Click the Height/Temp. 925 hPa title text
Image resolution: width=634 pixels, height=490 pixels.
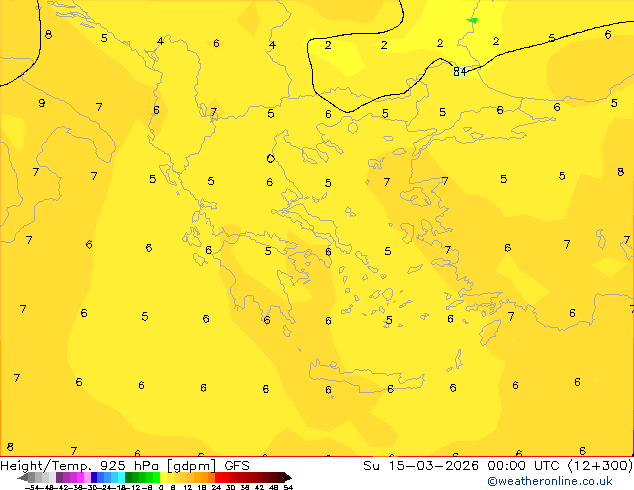click(80, 466)
